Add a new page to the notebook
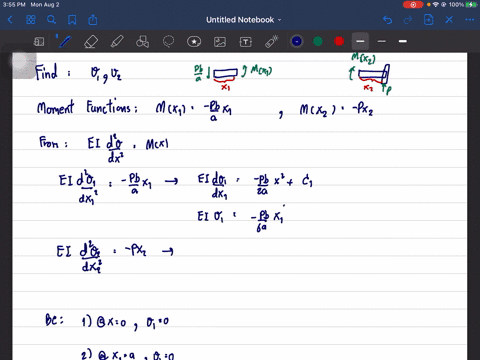480x360 pixels. (x=429, y=20)
